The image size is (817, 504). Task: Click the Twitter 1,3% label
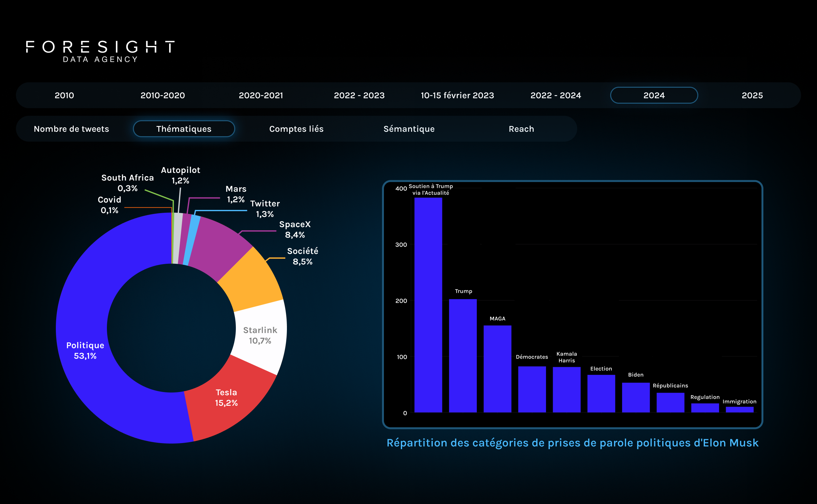point(265,209)
